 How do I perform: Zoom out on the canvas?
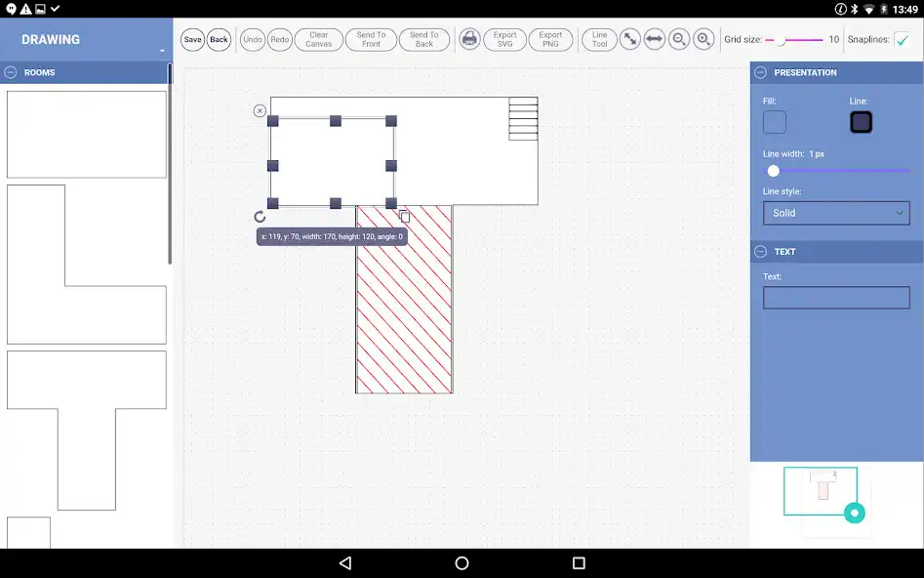pos(678,39)
